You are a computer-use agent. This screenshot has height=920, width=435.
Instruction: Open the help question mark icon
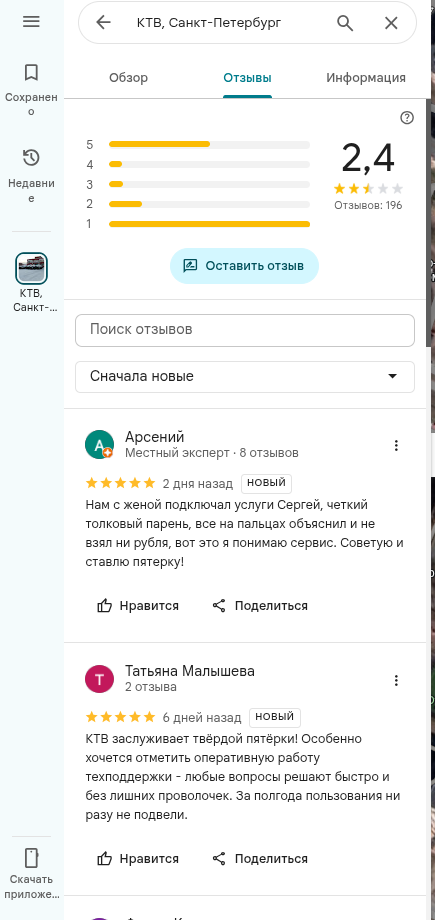pos(407,118)
